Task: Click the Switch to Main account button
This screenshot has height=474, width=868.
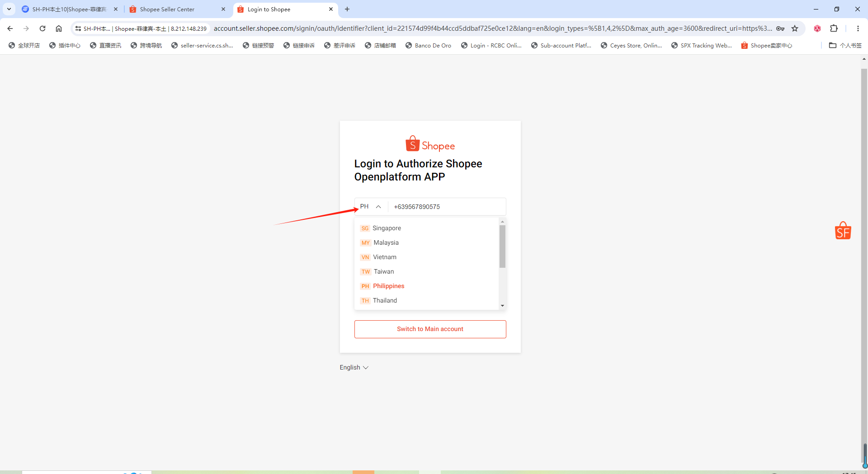Action: coord(430,329)
